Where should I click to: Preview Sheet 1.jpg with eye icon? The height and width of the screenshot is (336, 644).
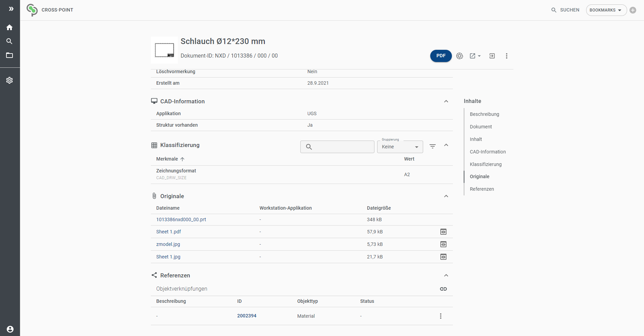[443, 257]
